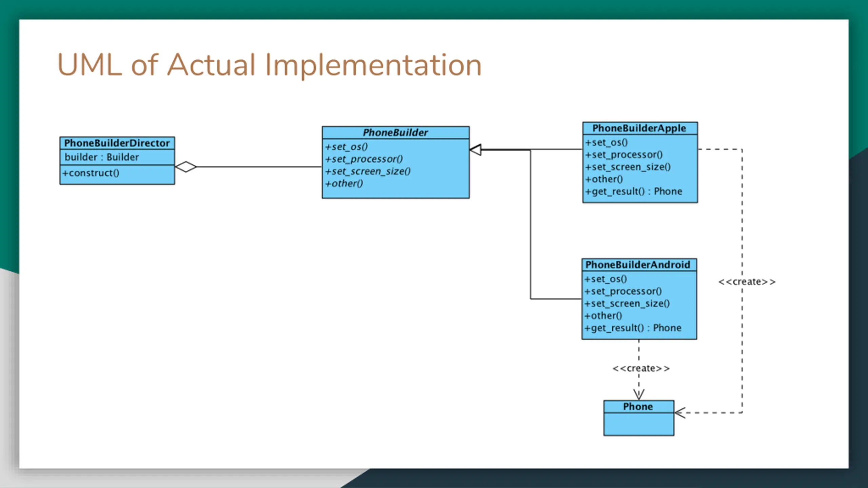Click the Phone class box title
Screen dimensions: 868x488
click(638, 406)
